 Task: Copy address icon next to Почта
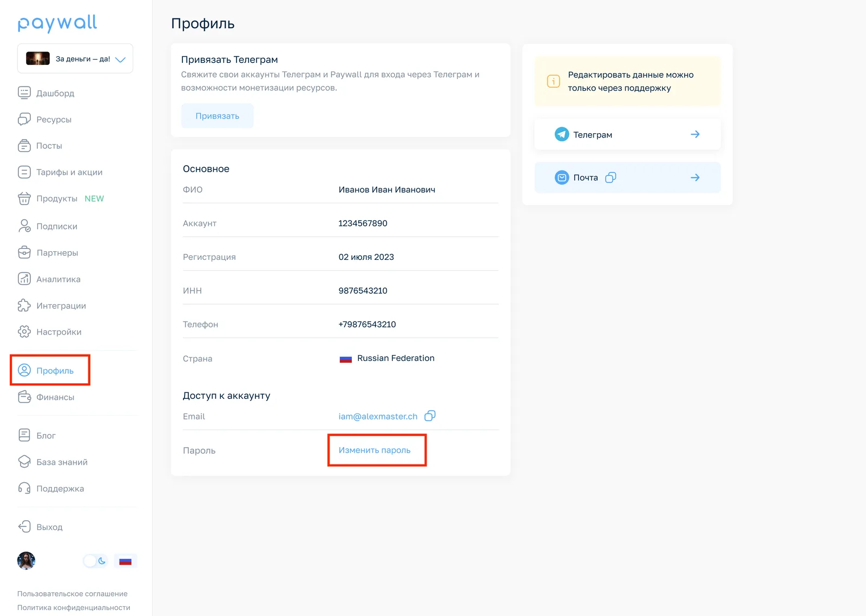pyautogui.click(x=611, y=178)
